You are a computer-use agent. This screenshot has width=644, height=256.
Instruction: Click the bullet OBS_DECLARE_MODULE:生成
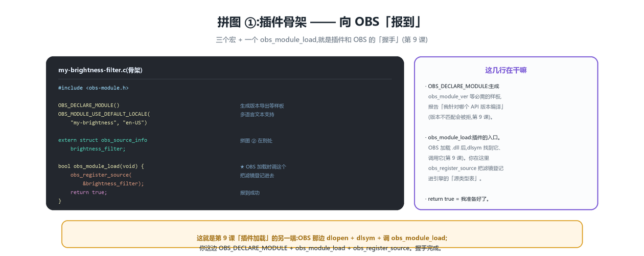pos(462,86)
